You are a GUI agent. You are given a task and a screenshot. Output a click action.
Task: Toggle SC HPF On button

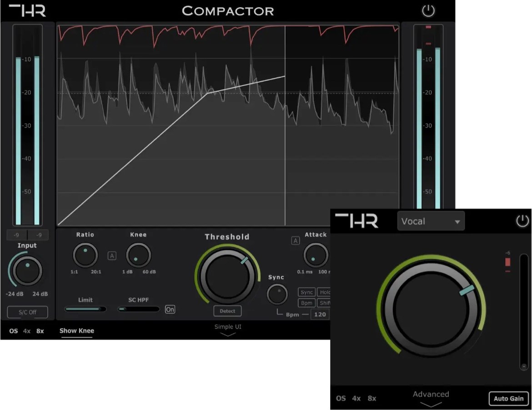170,309
